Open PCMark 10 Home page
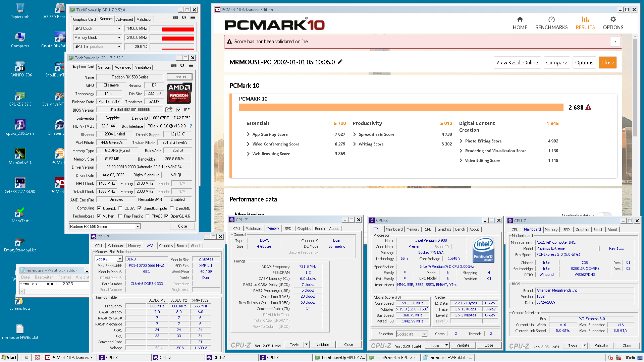This screenshot has height=362, width=644. click(x=520, y=23)
